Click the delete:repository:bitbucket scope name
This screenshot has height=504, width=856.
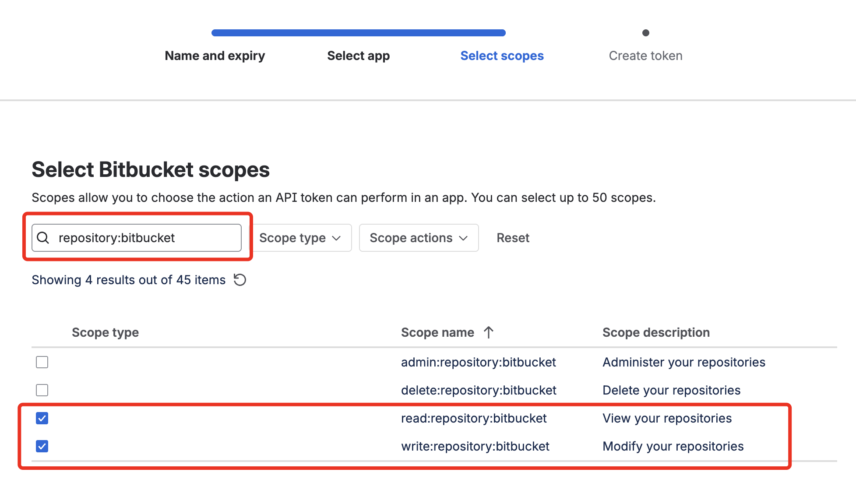coord(479,390)
